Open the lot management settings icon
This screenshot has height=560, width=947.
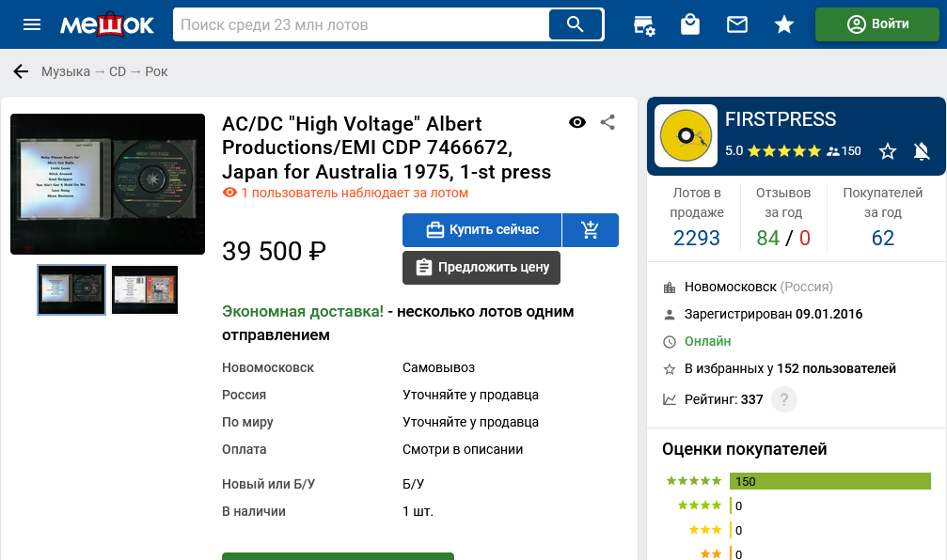point(644,24)
